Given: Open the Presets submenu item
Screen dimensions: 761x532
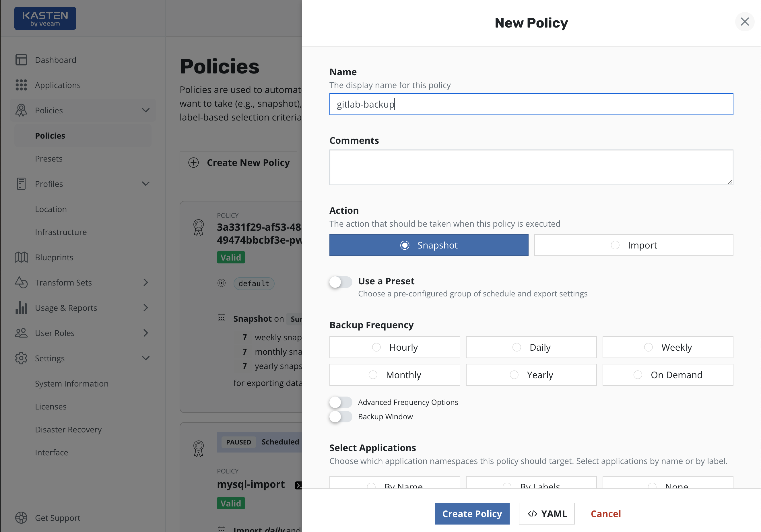Looking at the screenshot, I should pos(49,159).
